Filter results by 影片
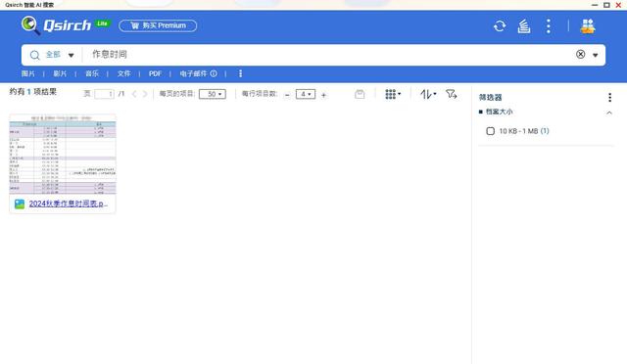This screenshot has width=627, height=364. (60, 73)
